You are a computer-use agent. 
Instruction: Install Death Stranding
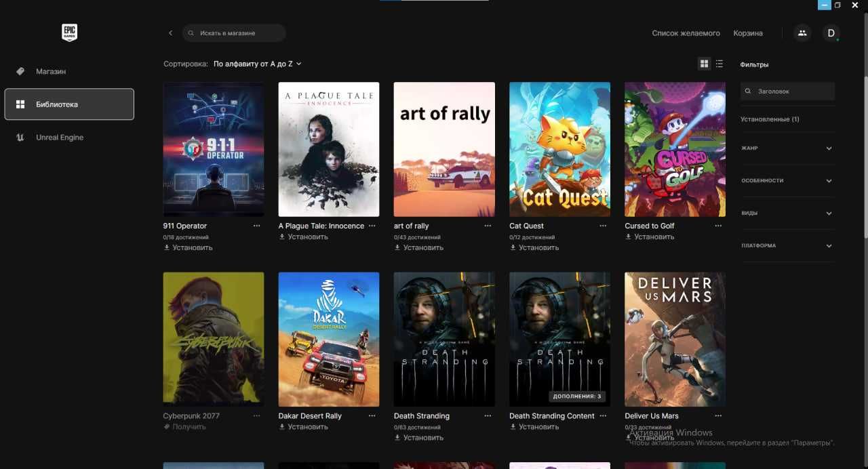coord(418,437)
